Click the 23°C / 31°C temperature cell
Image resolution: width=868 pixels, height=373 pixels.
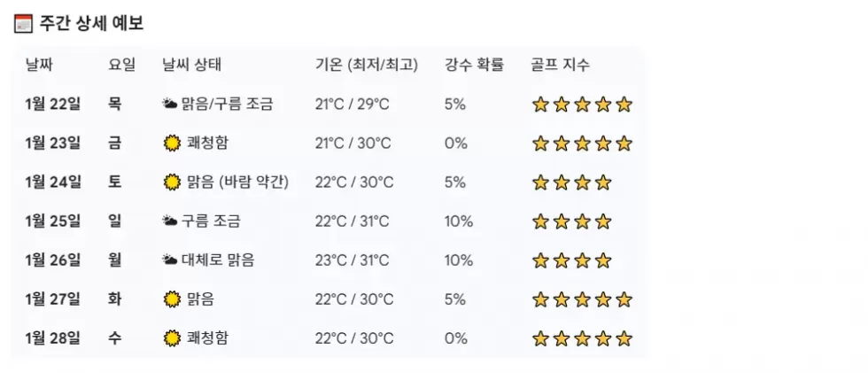[353, 260]
